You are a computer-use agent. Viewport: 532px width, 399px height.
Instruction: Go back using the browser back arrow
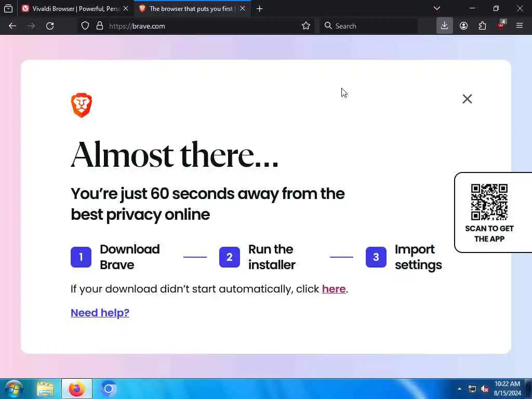coord(12,26)
